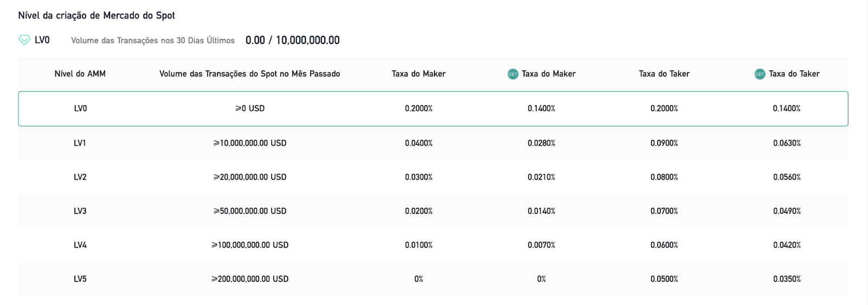868x305 pixels.
Task: Click the CET icon beside Taxa do Taker
Action: 759,74
